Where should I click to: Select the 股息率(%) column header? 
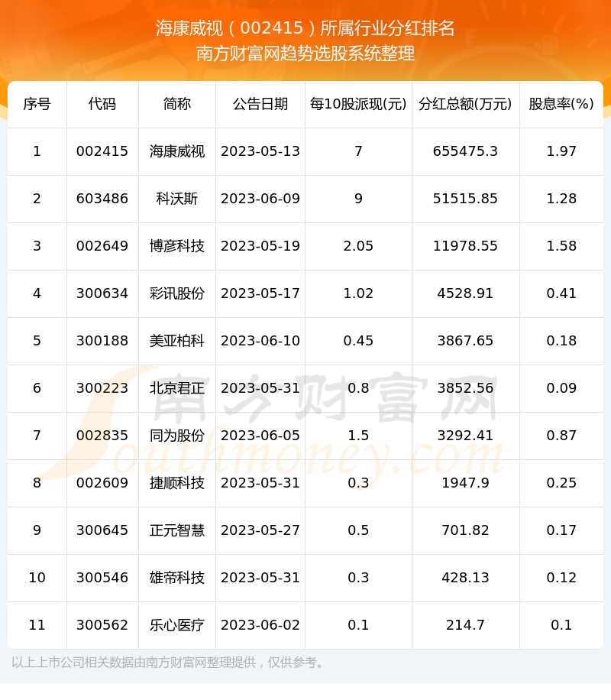(561, 105)
